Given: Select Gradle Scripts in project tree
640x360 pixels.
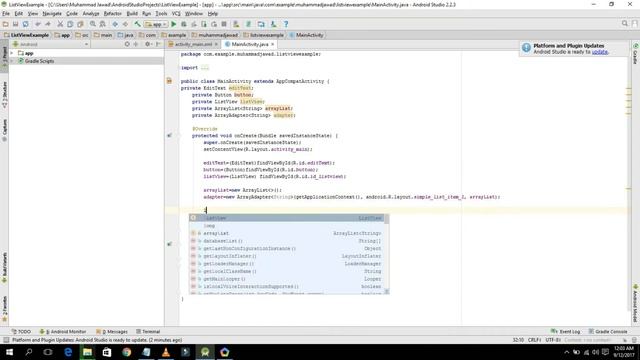Looking at the screenshot, I should click(x=39, y=61).
